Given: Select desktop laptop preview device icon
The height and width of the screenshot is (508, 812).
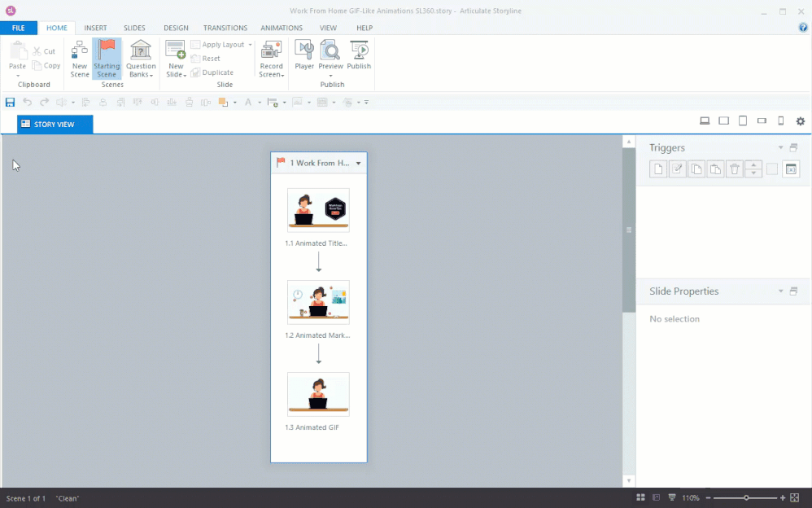Looking at the screenshot, I should [x=705, y=120].
